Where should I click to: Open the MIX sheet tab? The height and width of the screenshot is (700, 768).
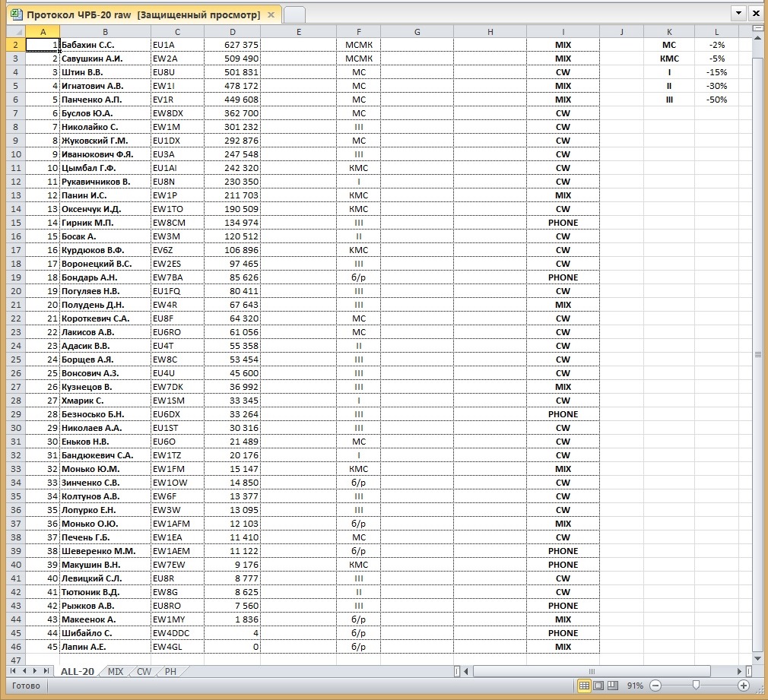pos(115,672)
